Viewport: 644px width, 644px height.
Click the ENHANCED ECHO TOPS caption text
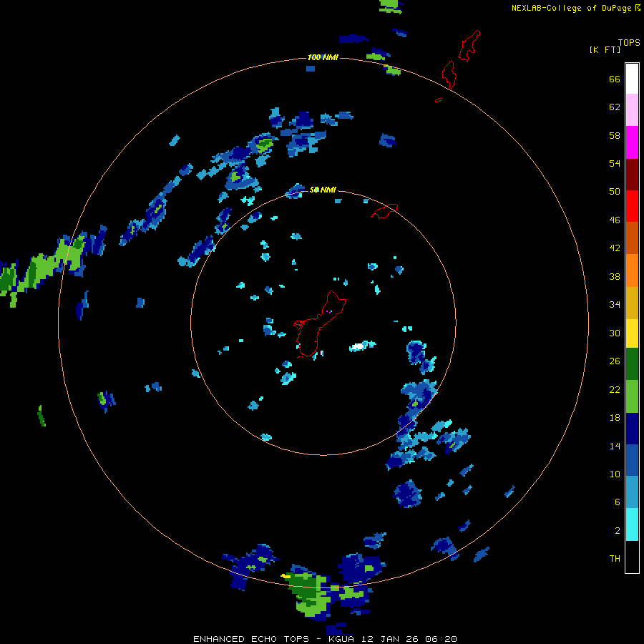tap(251, 639)
